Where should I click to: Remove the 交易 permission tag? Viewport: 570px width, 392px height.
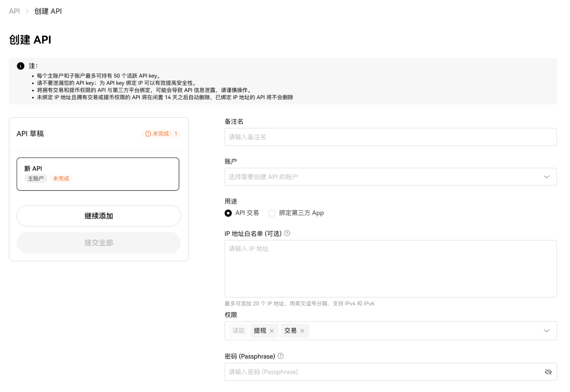[x=302, y=331]
